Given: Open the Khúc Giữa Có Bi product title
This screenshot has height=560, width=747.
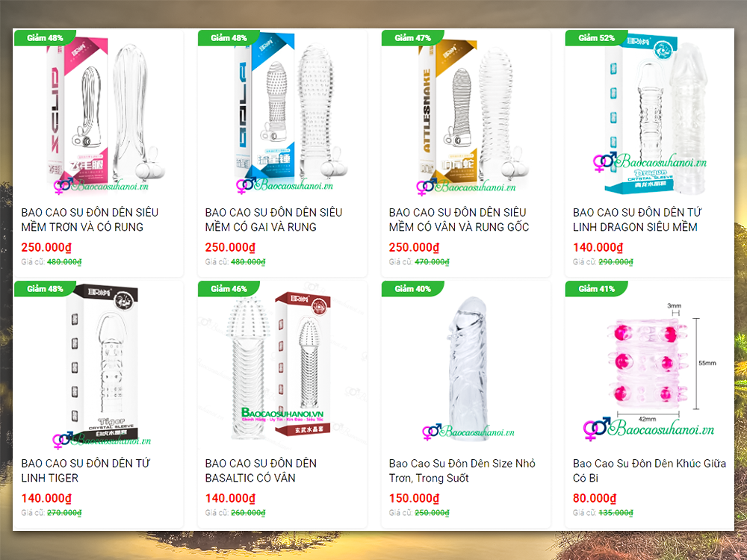Looking at the screenshot, I should [x=649, y=470].
